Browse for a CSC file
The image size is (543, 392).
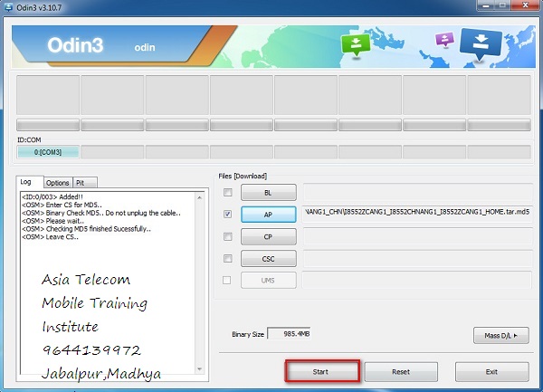coord(269,259)
